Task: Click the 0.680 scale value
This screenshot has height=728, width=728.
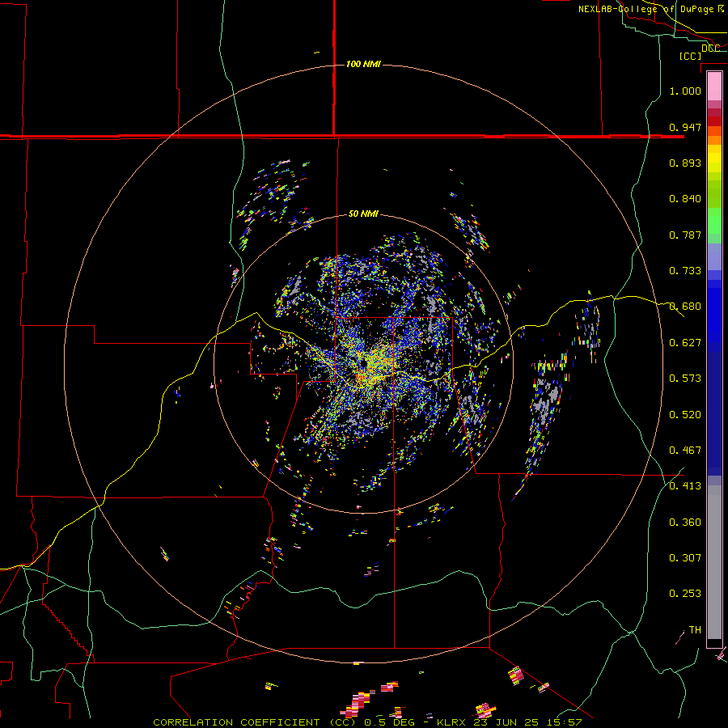Action: click(x=685, y=306)
